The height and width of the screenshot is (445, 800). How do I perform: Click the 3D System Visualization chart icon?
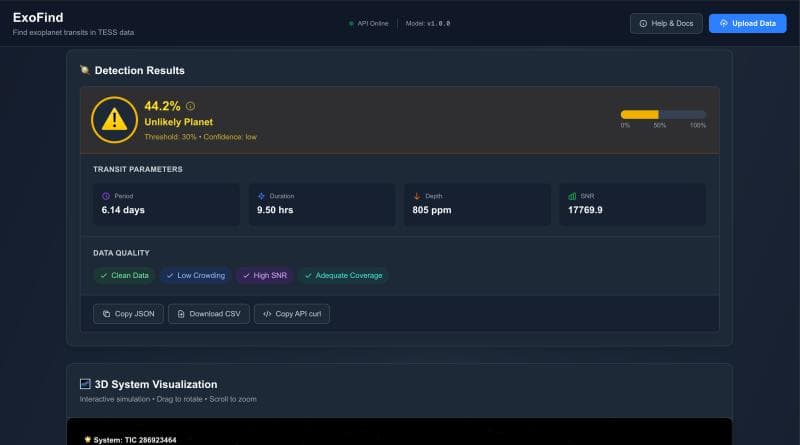(x=85, y=384)
